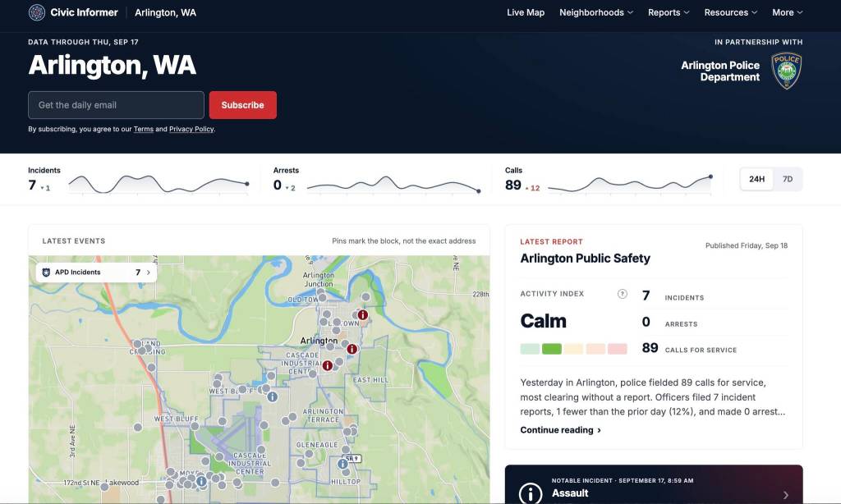Open the Arlington Public Safety report title
Screen dimensions: 841x504
point(585,259)
